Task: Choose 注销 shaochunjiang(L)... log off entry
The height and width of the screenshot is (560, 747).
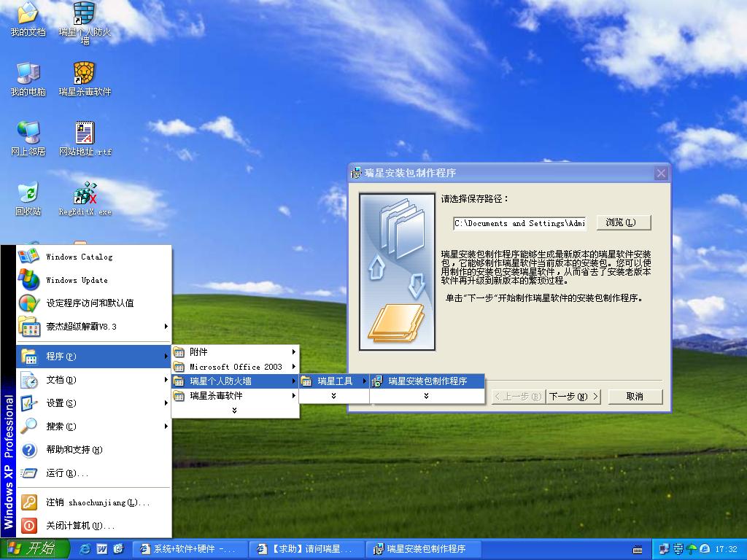Action: click(x=94, y=502)
